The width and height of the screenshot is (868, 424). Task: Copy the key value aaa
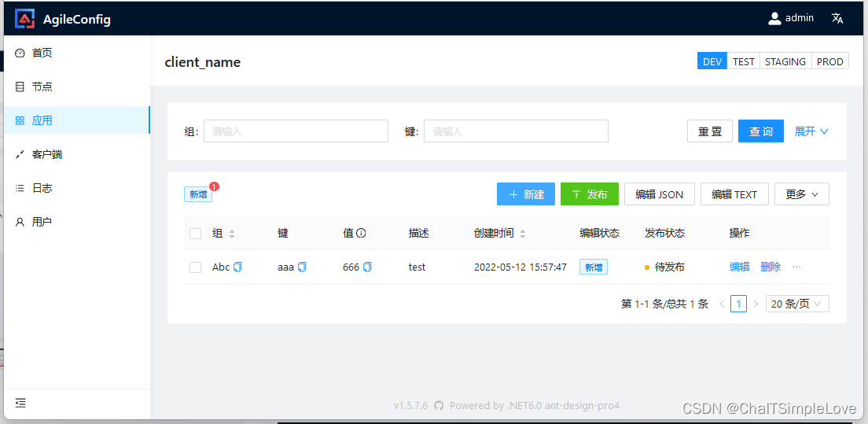[x=302, y=267]
